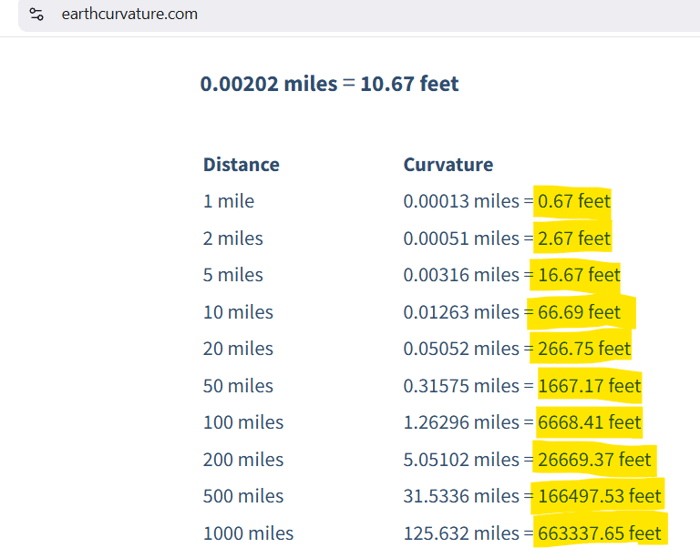Click the highlighted 2.67 feet value

click(574, 238)
